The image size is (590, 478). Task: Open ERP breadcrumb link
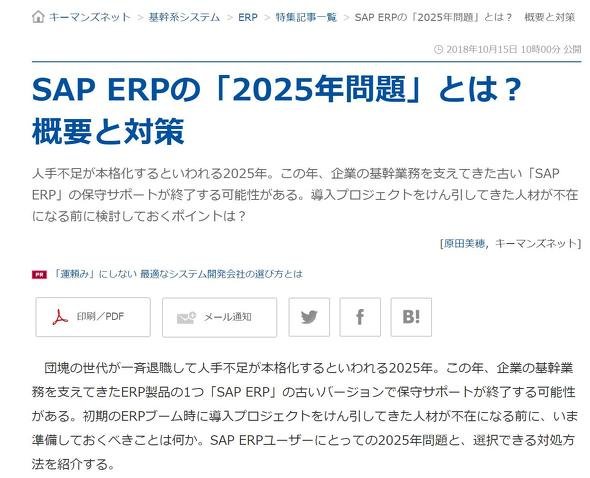click(248, 17)
